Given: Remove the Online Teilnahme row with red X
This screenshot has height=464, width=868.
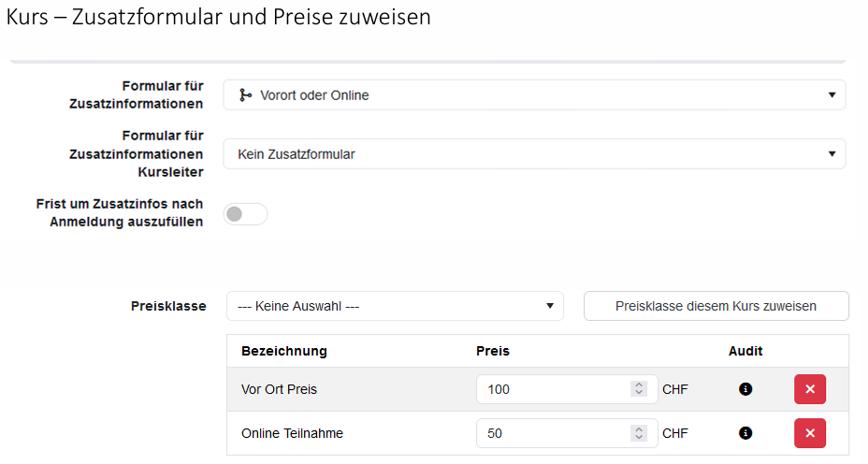Looking at the screenshot, I should point(810,433).
